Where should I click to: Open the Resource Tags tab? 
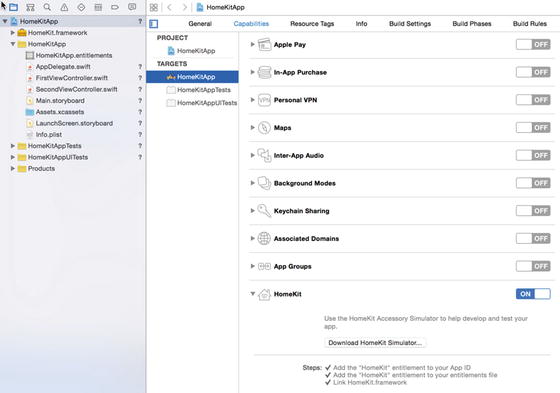pos(312,24)
